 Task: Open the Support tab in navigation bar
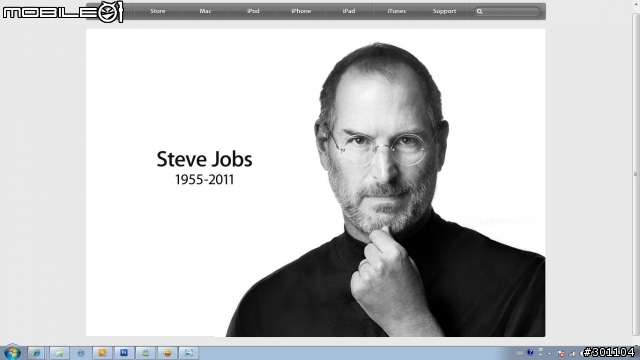444,11
